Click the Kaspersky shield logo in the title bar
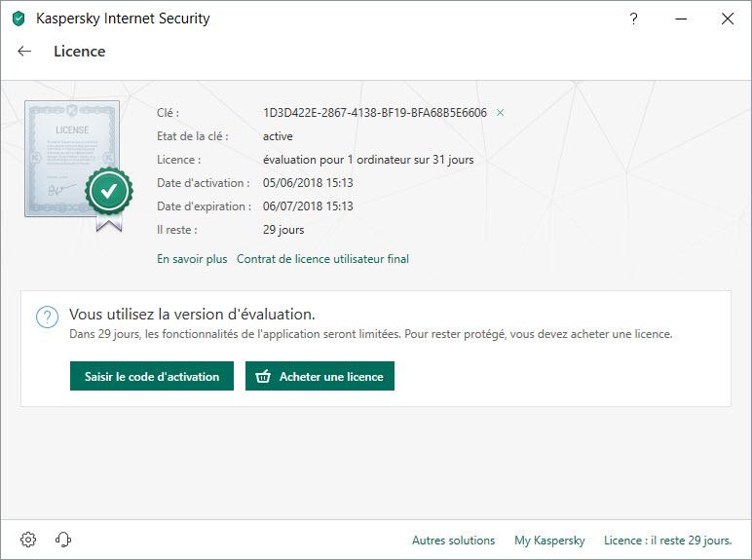The image size is (752, 560). coord(19,19)
